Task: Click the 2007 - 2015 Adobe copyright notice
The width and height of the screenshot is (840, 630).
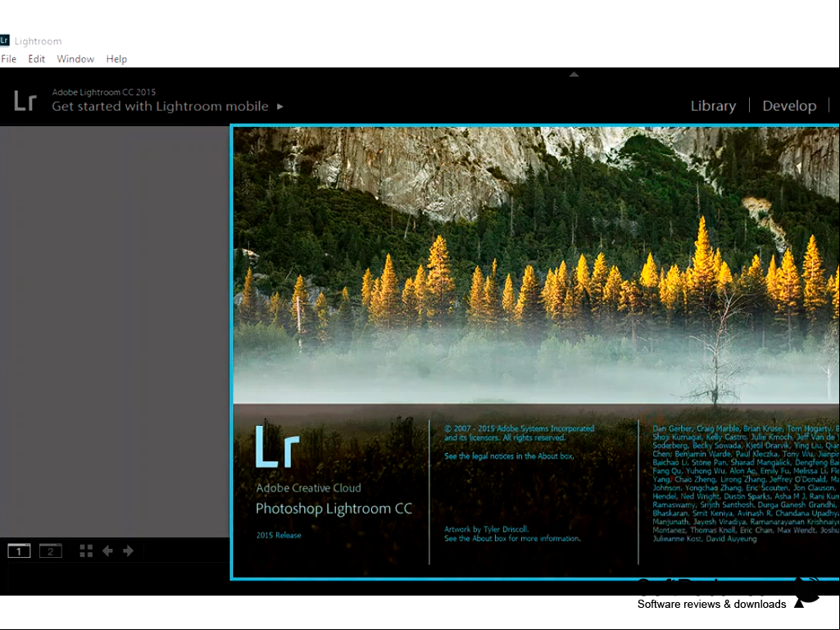Action: pos(519,433)
